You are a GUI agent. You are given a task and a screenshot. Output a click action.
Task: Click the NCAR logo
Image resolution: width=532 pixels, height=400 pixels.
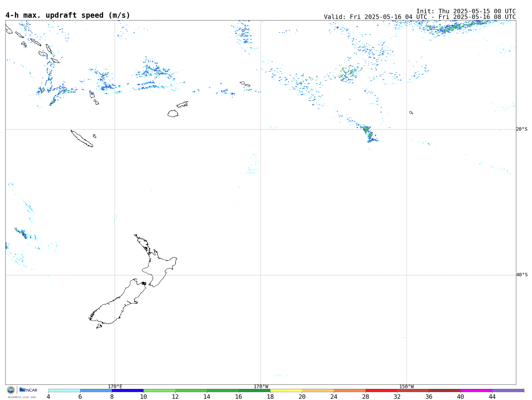pyautogui.click(x=28, y=390)
